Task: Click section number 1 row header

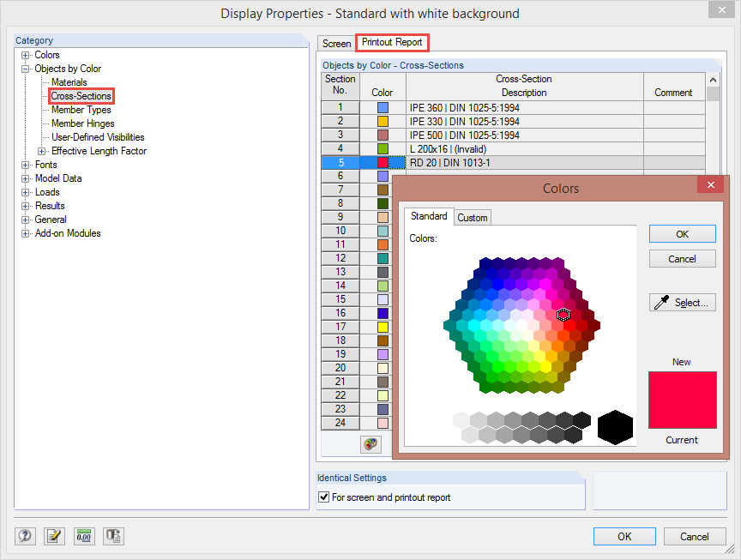Action: [x=340, y=107]
